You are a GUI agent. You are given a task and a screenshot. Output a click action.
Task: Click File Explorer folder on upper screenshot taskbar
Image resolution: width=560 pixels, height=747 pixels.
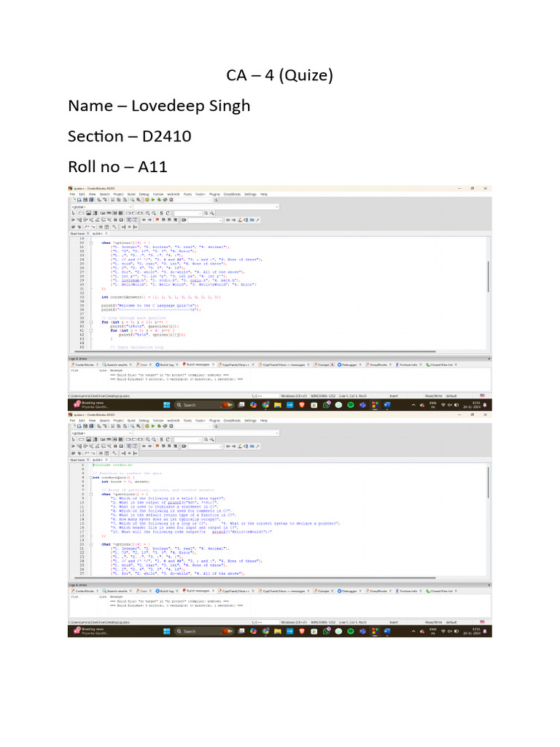(x=278, y=405)
